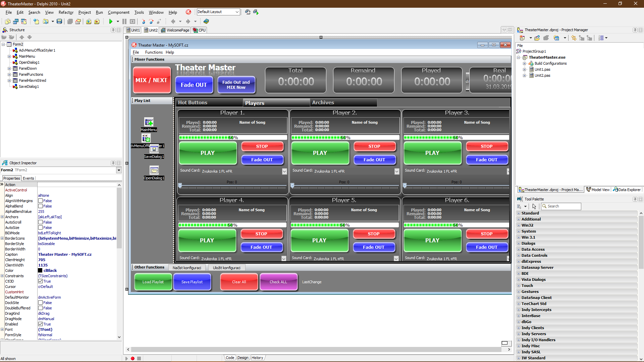
Task: Click the green Run arrow in toolbar
Action: tap(111, 21)
